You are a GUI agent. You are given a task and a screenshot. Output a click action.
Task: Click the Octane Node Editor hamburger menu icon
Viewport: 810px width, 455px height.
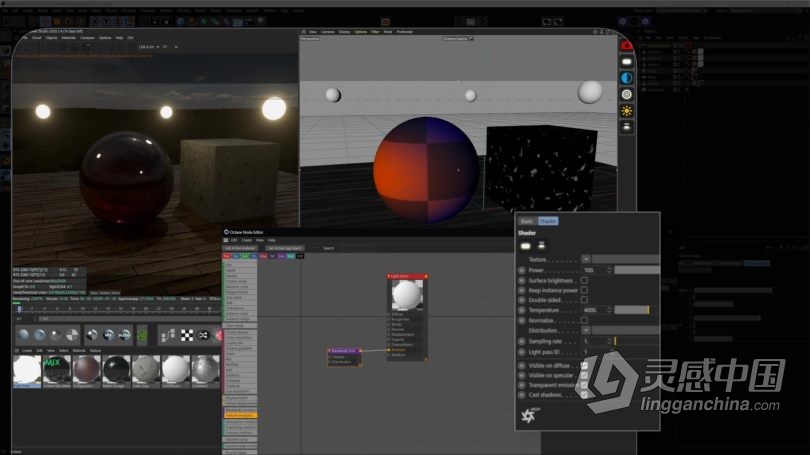click(x=226, y=240)
